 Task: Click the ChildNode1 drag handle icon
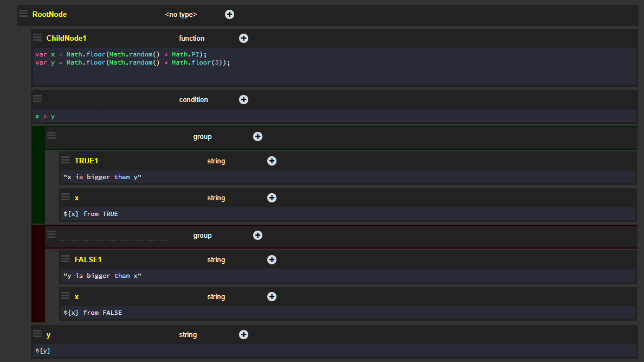tap(37, 37)
